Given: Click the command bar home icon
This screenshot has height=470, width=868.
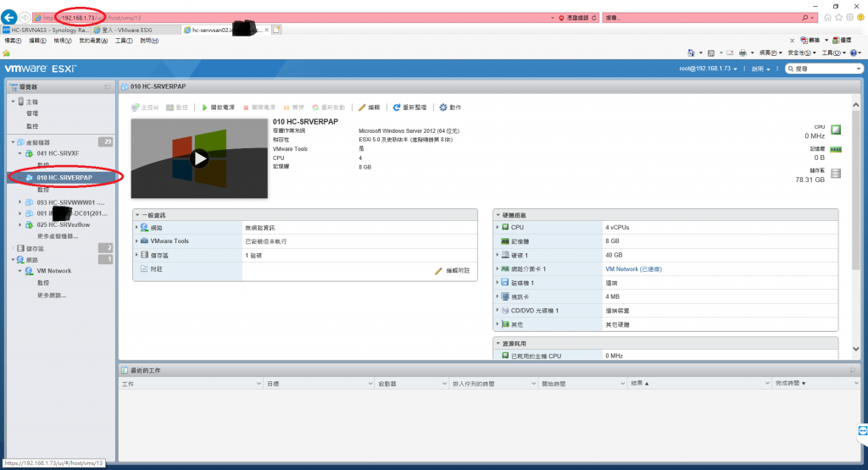Looking at the screenshot, I should (691, 53).
